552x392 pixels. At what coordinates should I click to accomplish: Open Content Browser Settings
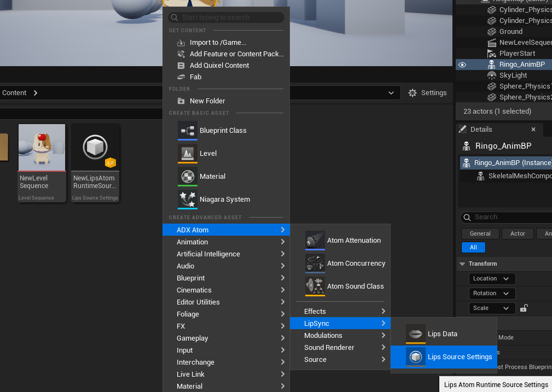(428, 93)
